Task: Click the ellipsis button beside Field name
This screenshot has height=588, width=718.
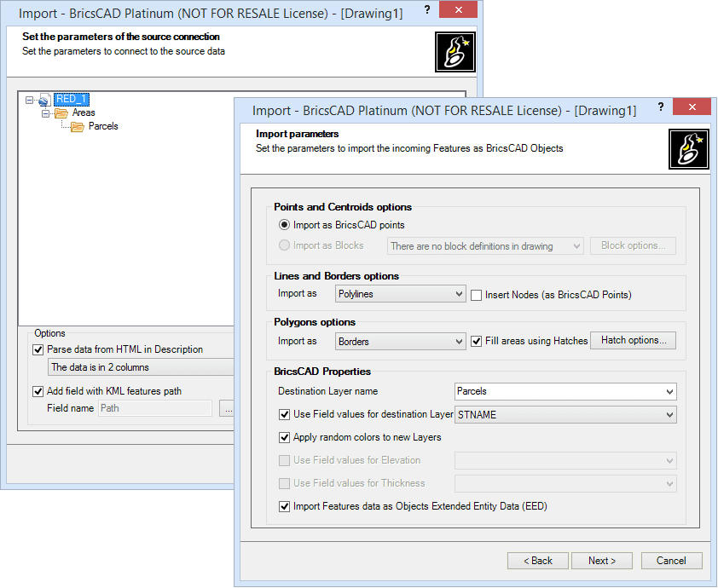Action: (x=227, y=408)
